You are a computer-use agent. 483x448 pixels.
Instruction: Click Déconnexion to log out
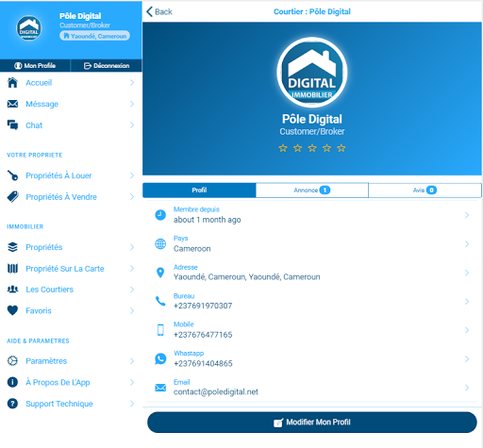tap(107, 65)
